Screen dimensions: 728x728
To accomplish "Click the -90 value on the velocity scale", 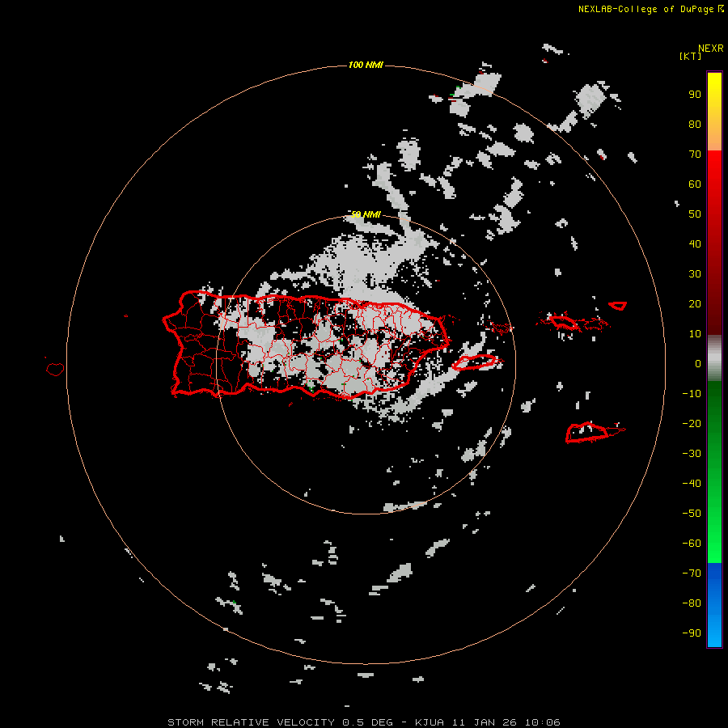I will coord(692,633).
